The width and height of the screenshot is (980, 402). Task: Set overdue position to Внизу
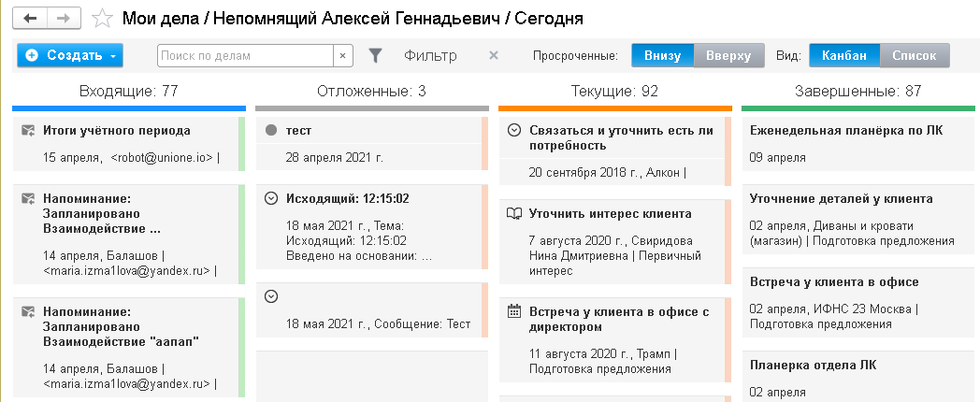662,56
